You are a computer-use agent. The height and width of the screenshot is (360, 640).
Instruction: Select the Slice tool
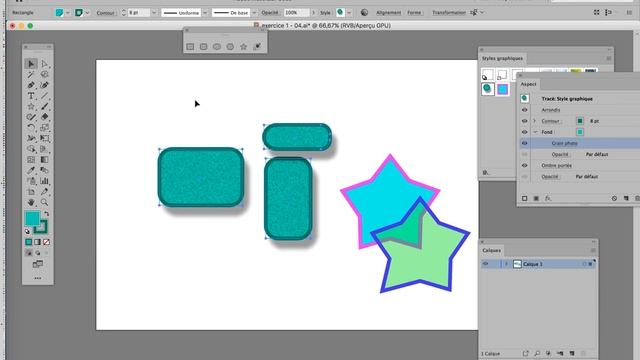coord(44,191)
